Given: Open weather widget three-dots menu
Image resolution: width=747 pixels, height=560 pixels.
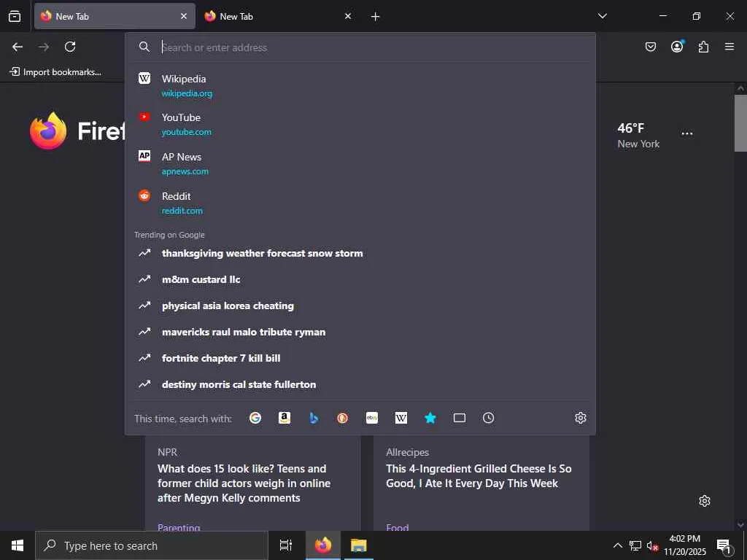Looking at the screenshot, I should tap(687, 134).
